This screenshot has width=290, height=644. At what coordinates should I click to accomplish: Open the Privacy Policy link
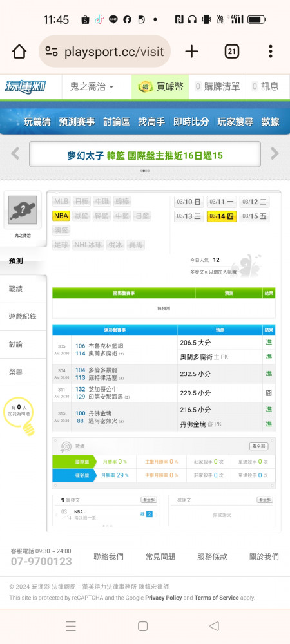(x=164, y=598)
